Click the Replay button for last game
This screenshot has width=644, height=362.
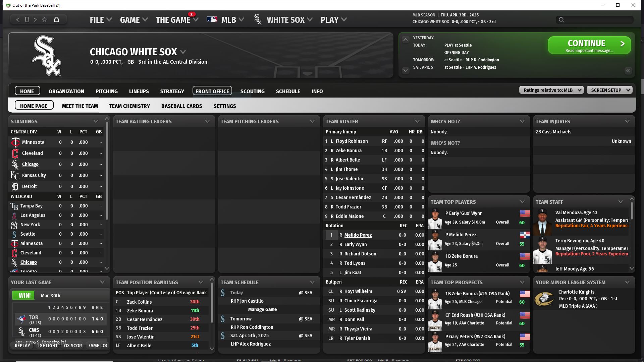click(x=22, y=346)
